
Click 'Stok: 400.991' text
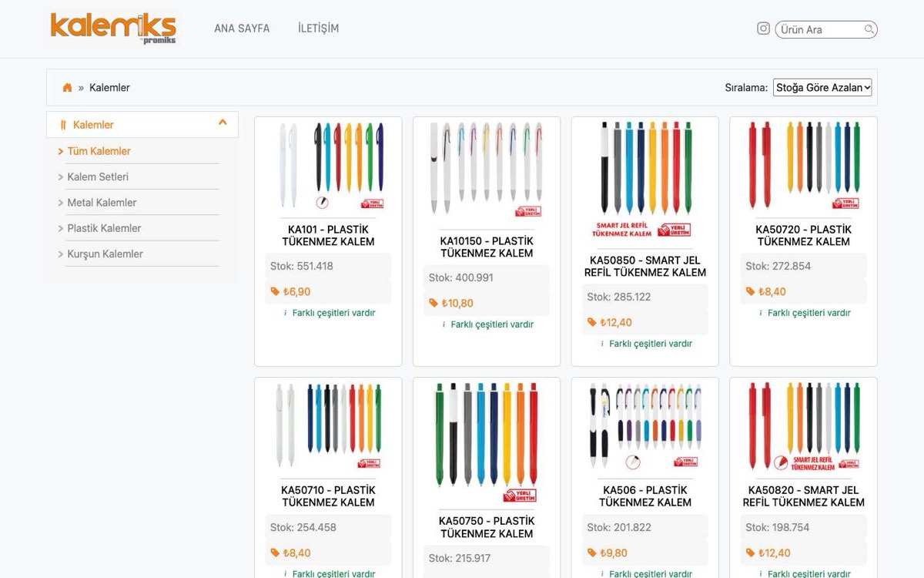461,277
